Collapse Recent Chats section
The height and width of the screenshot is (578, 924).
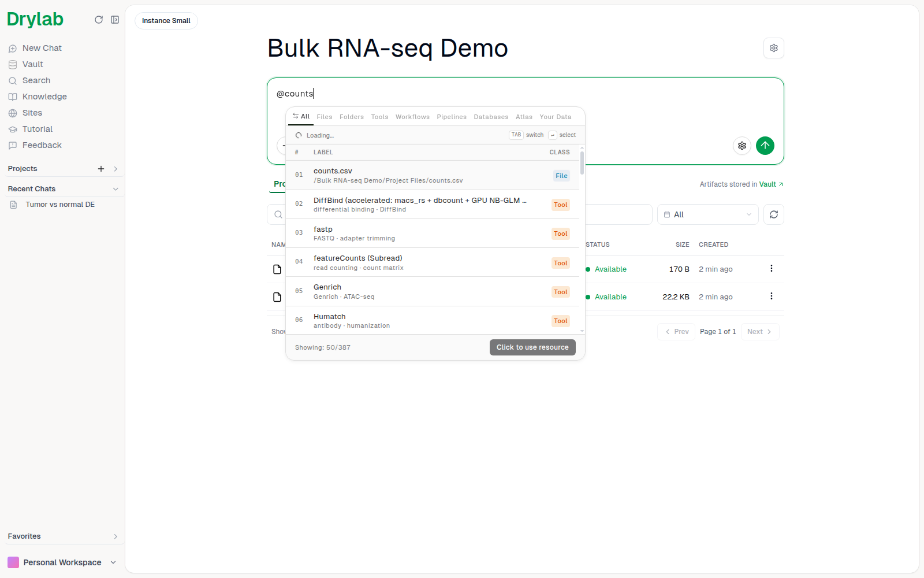click(x=115, y=189)
